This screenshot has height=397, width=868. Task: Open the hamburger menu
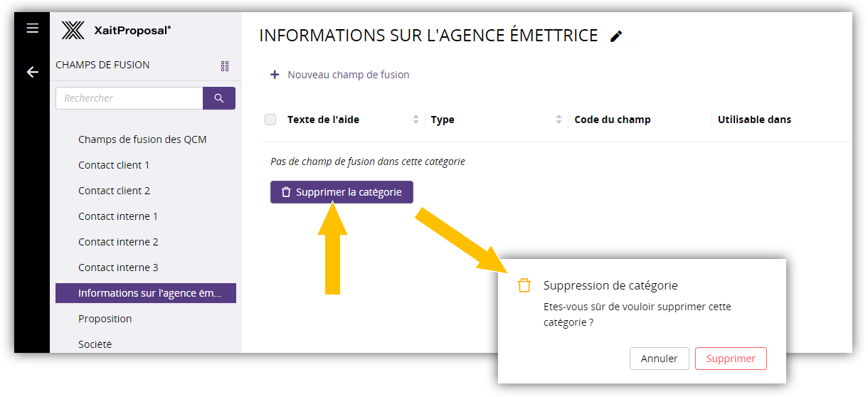[x=32, y=28]
